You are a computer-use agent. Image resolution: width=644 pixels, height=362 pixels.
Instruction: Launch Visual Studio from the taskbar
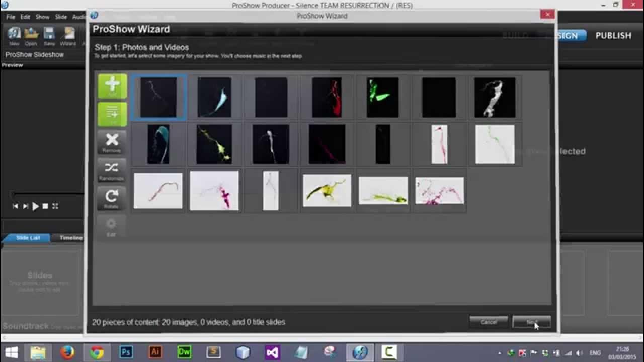tap(272, 352)
